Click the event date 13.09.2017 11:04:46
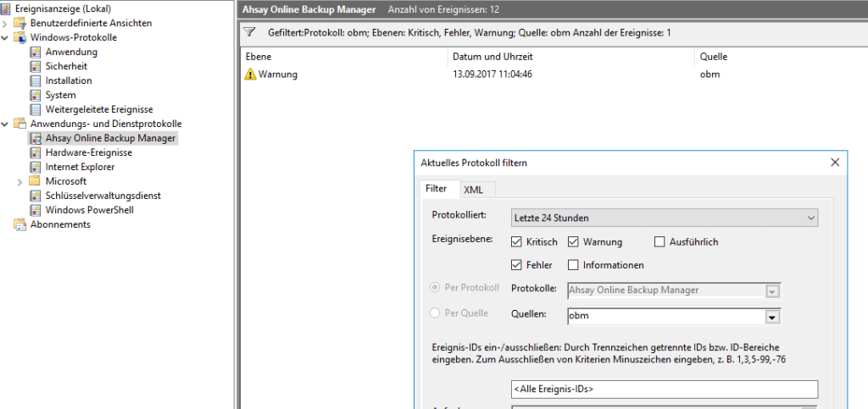 [x=492, y=74]
